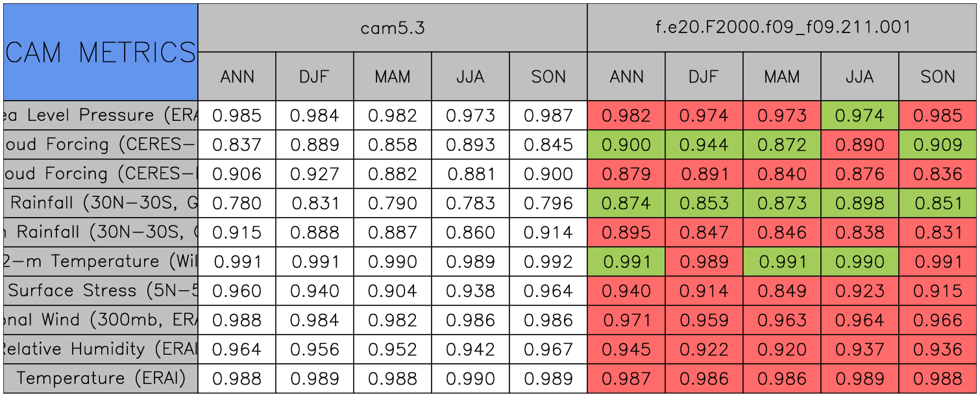Select the red 0.831 rainfall SON cell
Image resolution: width=980 pixels, height=397 pixels.
pos(938,233)
